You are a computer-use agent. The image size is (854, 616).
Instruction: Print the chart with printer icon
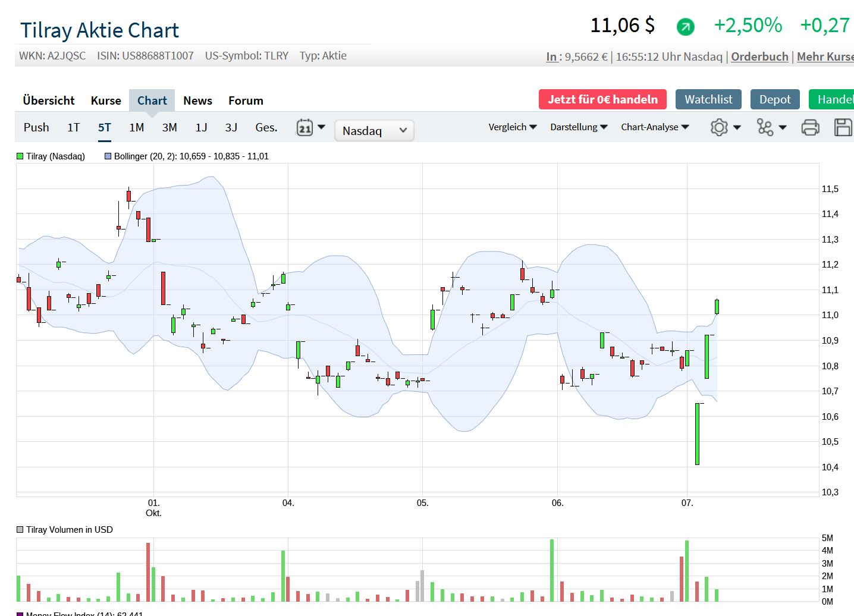(x=810, y=127)
